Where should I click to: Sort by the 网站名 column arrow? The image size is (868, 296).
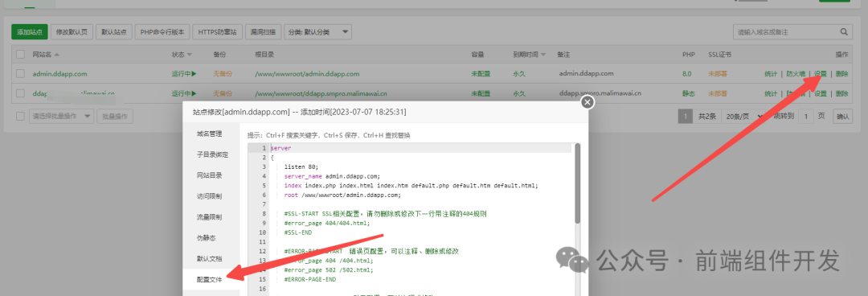click(56, 55)
